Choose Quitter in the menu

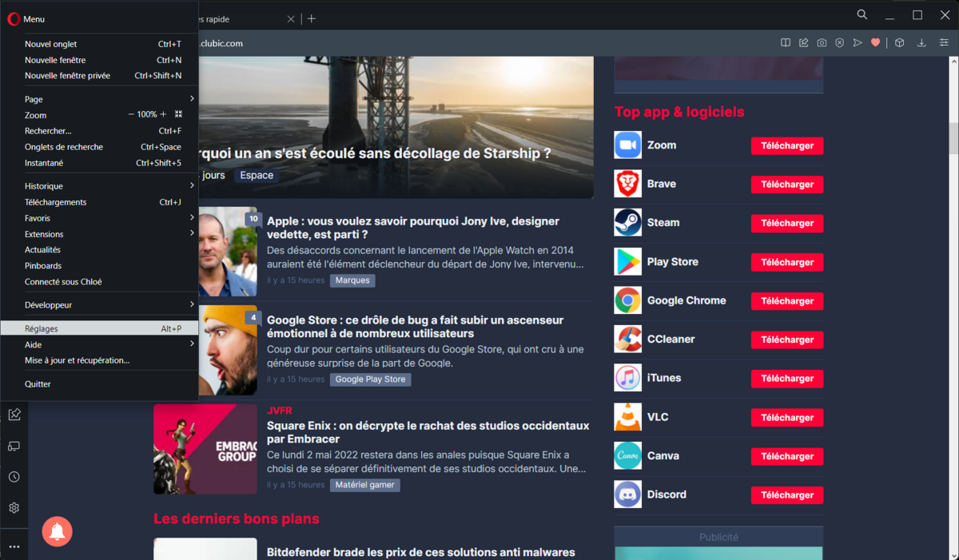point(99,384)
